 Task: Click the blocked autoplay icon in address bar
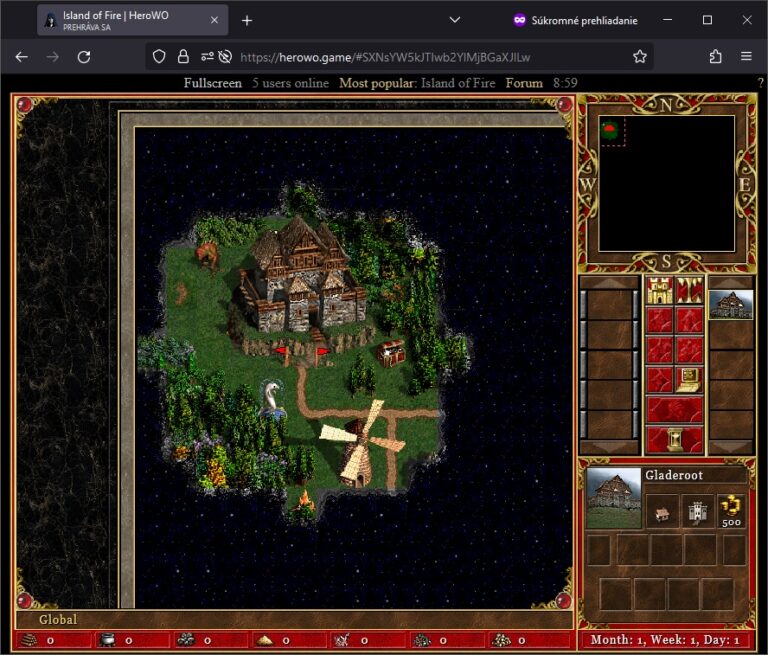click(225, 57)
